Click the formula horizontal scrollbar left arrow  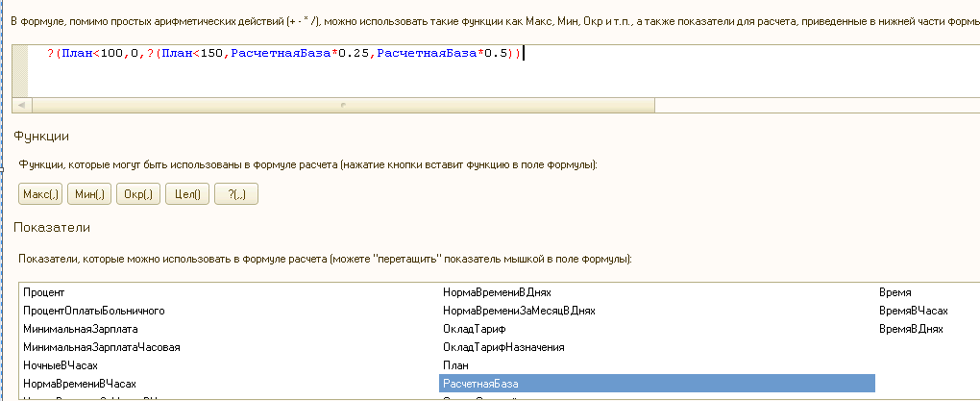(x=22, y=105)
